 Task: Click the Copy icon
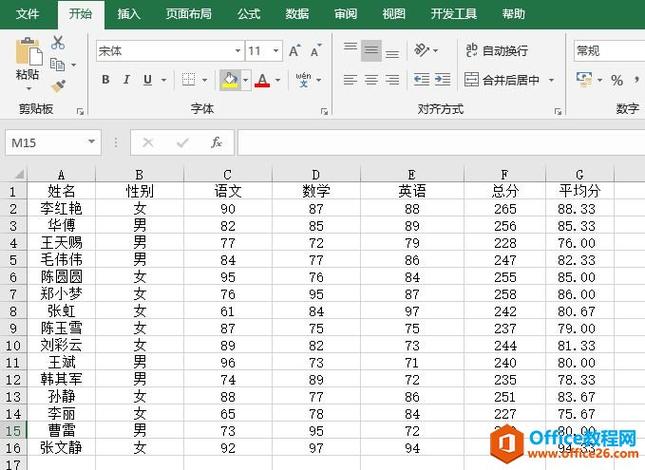(x=58, y=65)
